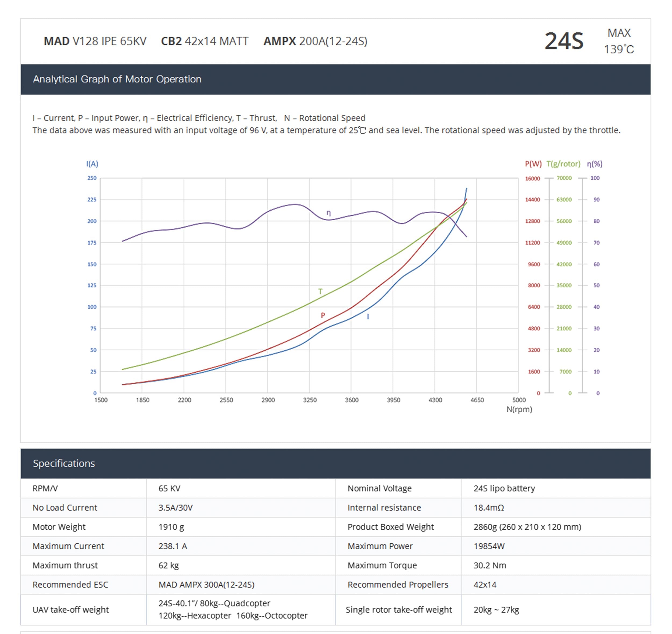Click the MAD AMPX 300A(12-24S) cell
The height and width of the screenshot is (634, 672).
(206, 585)
